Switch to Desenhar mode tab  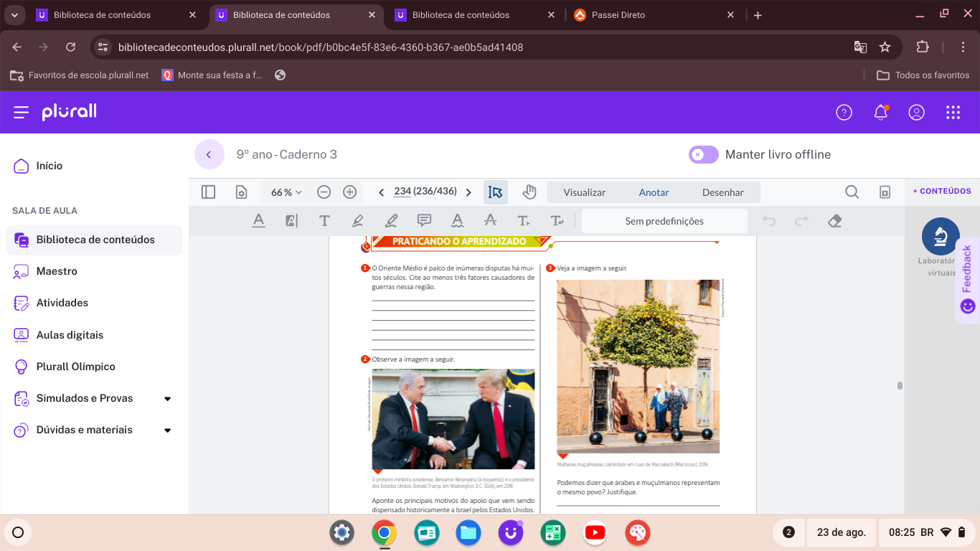[722, 192]
